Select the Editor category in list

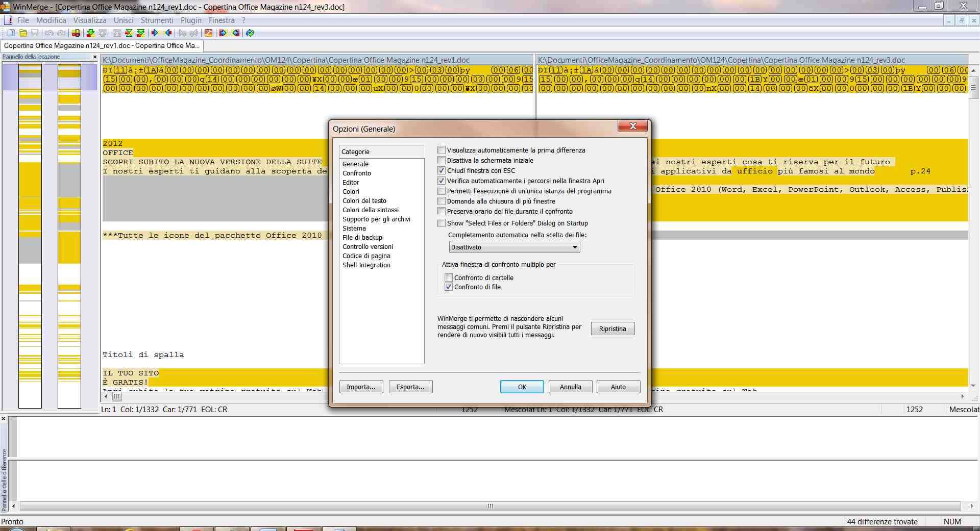(351, 183)
